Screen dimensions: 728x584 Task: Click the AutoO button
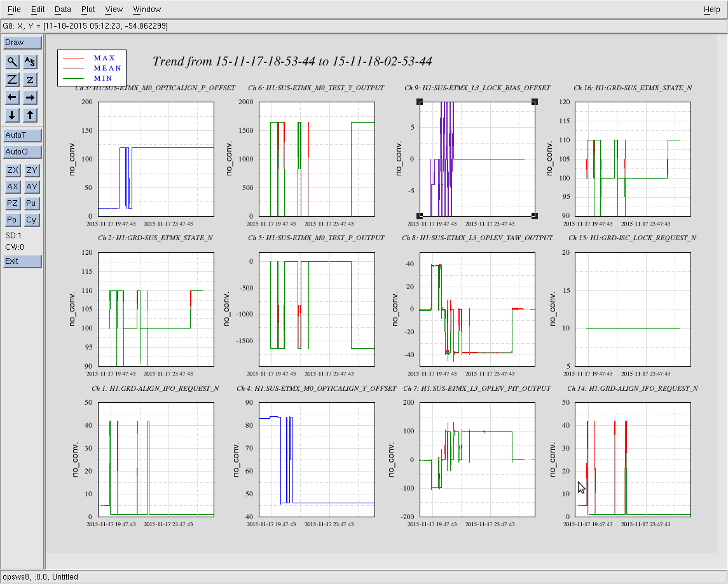point(22,152)
